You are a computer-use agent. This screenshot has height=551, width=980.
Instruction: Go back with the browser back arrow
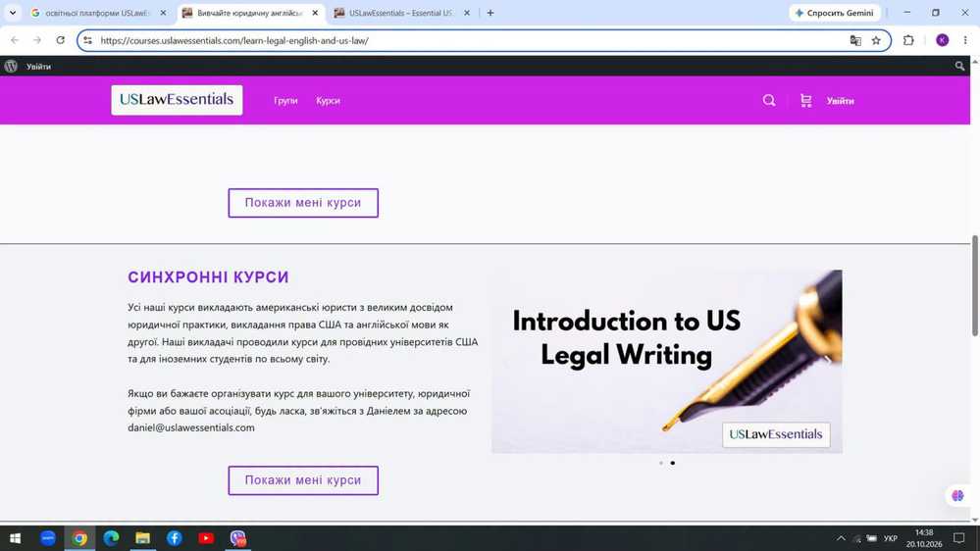click(15, 40)
